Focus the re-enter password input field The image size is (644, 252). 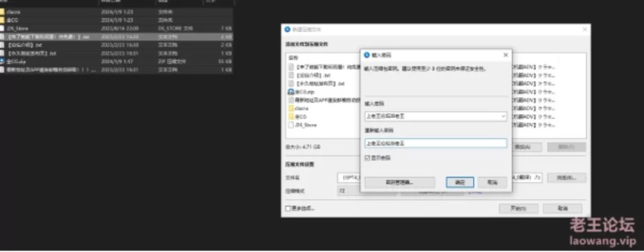point(435,143)
